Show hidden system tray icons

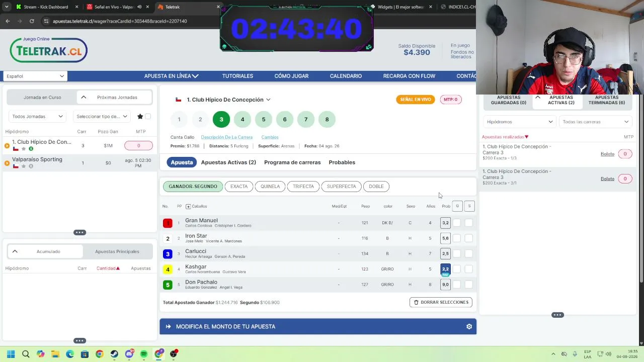coord(553,354)
